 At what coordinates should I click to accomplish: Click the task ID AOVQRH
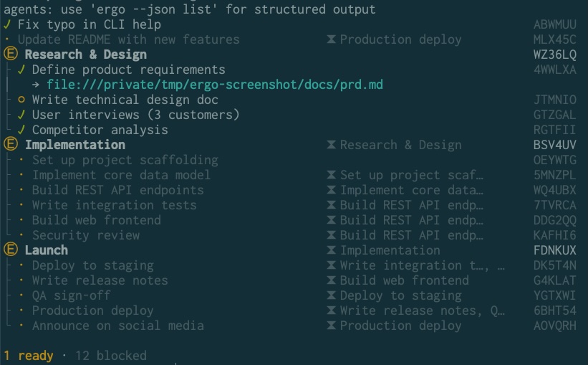click(x=554, y=325)
